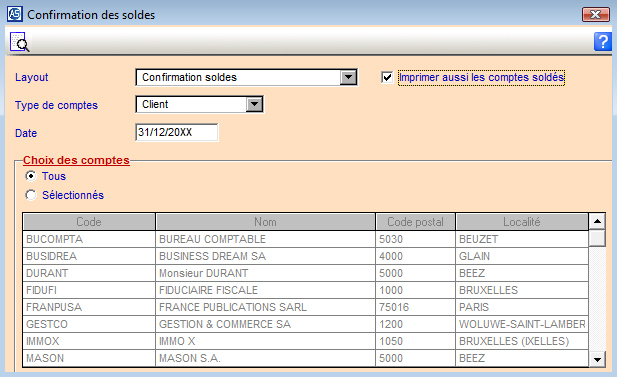
Task: Click the 'Code' column header
Action: click(x=89, y=222)
